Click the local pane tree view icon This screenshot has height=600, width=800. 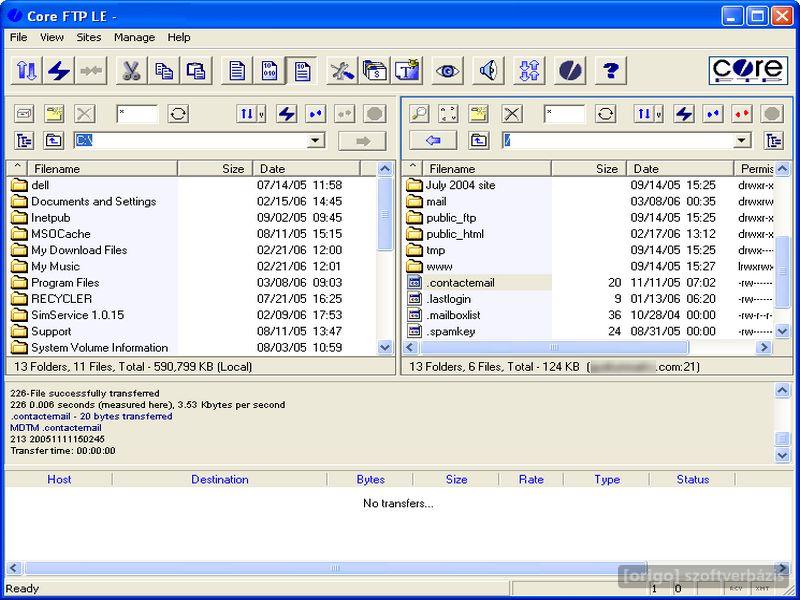click(x=24, y=140)
